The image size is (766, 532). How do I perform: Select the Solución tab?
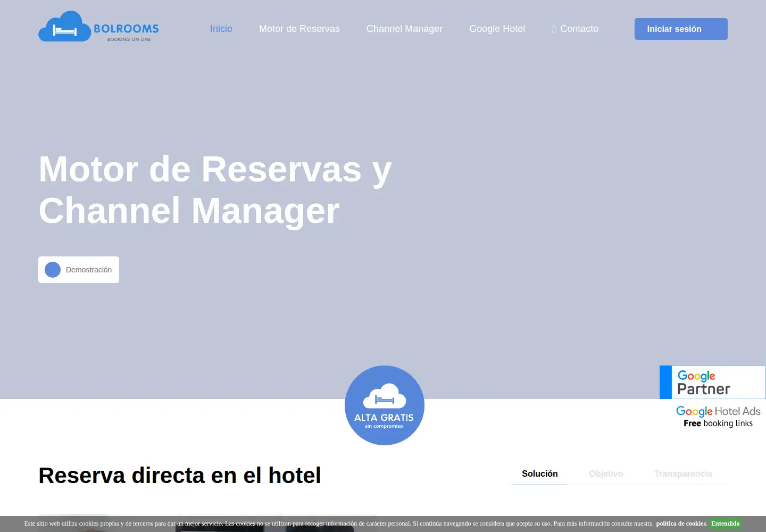point(540,473)
